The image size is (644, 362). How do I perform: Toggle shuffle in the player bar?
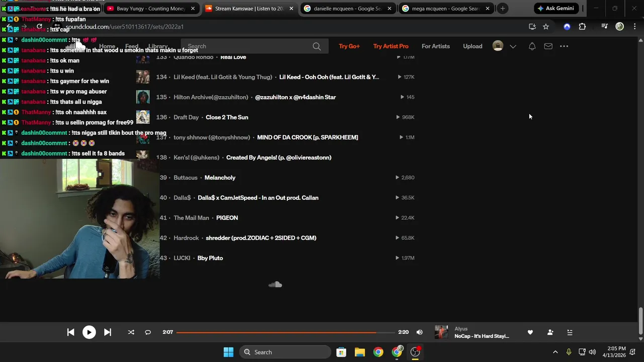tap(131, 332)
